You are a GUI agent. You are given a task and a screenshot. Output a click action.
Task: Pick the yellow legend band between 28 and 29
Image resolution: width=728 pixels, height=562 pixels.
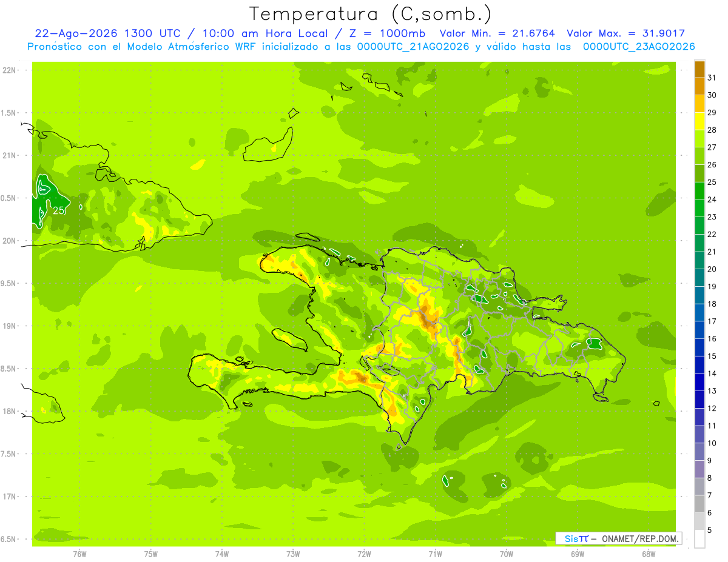pos(699,121)
